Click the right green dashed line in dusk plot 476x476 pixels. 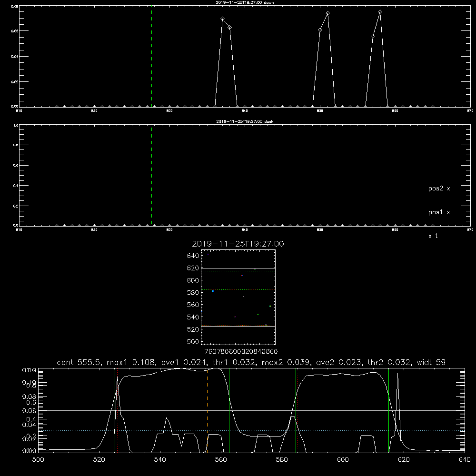click(x=263, y=176)
